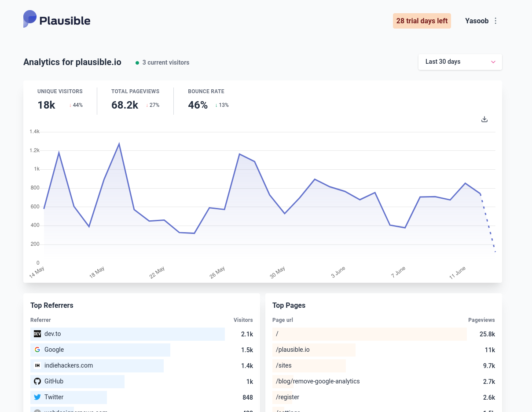
Task: Click the 28 trial days left badge
Action: click(x=422, y=21)
